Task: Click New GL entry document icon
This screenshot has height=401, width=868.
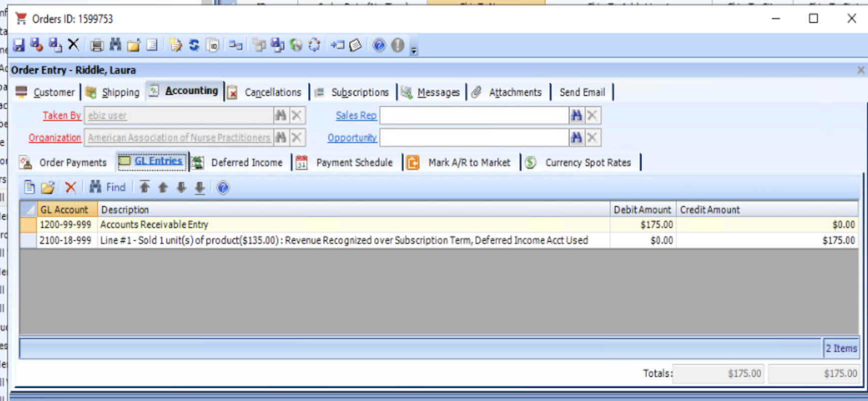Action: (30, 187)
